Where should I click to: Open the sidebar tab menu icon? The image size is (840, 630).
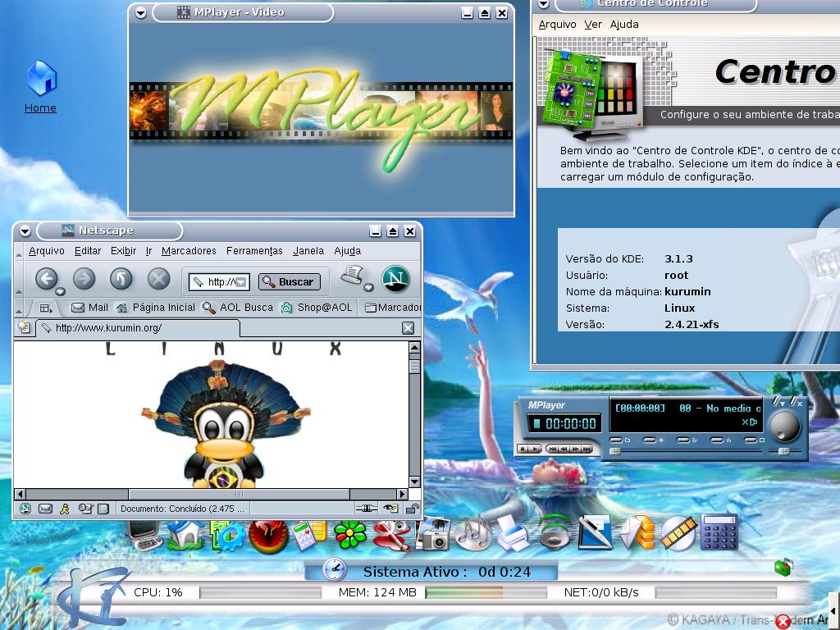point(46,308)
